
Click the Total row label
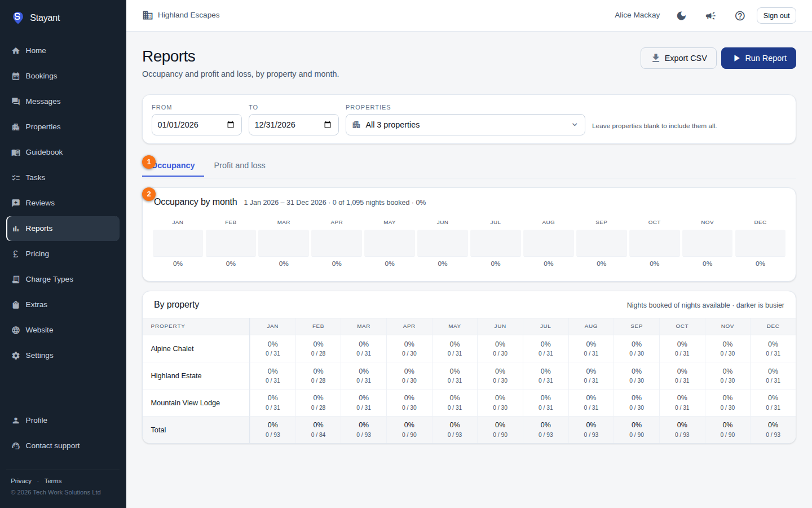(158, 430)
